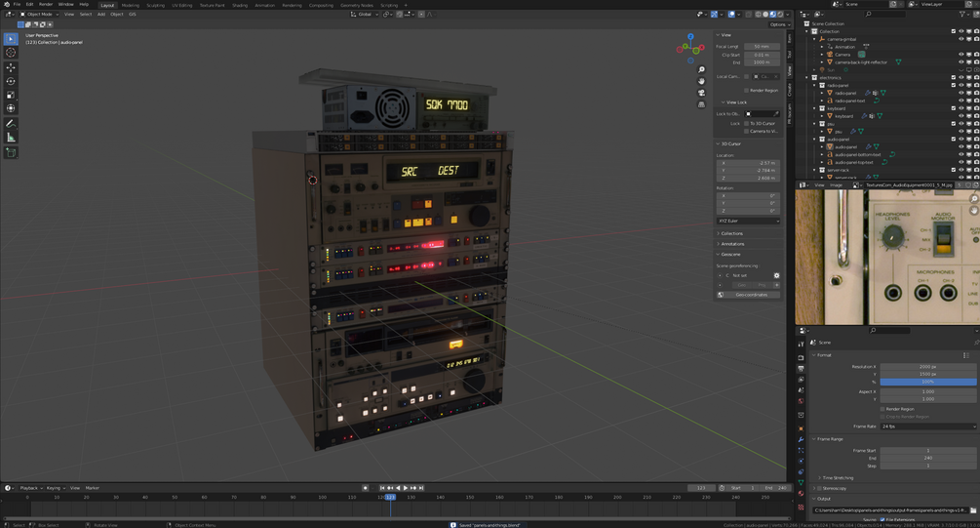
Task: Toggle camera view icon in viewport
Action: click(701, 93)
